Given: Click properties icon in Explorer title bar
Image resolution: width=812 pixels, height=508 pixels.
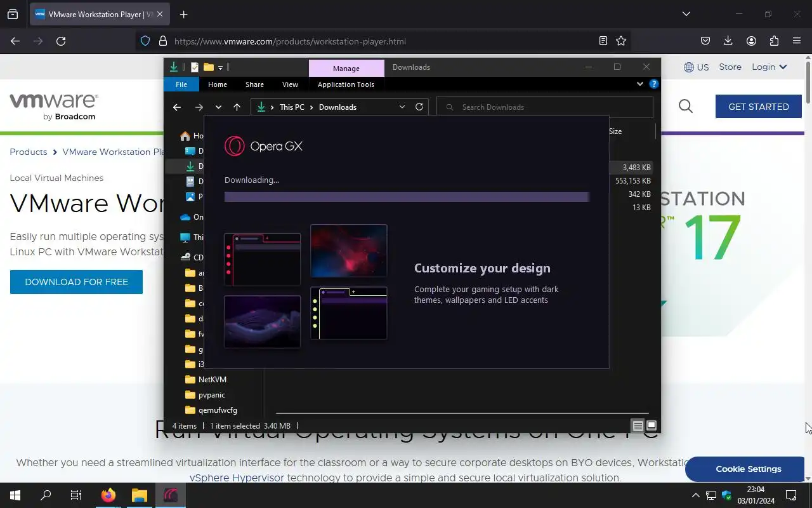Looking at the screenshot, I should pos(194,67).
